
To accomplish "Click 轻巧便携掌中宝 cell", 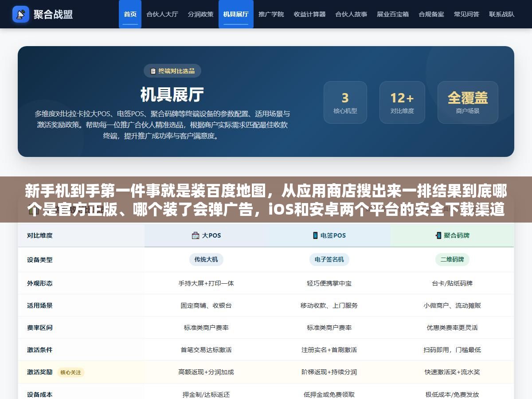I will click(329, 283).
